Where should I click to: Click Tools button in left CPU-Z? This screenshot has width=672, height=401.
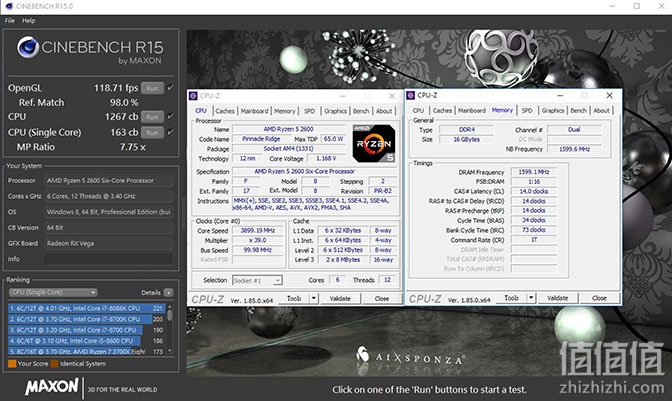coord(294,298)
